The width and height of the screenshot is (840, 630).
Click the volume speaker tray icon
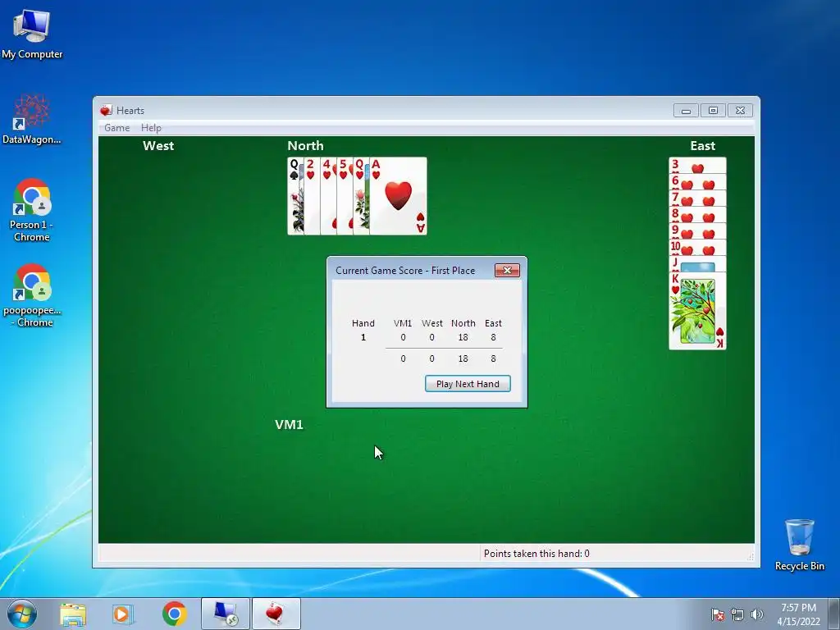[x=756, y=614]
